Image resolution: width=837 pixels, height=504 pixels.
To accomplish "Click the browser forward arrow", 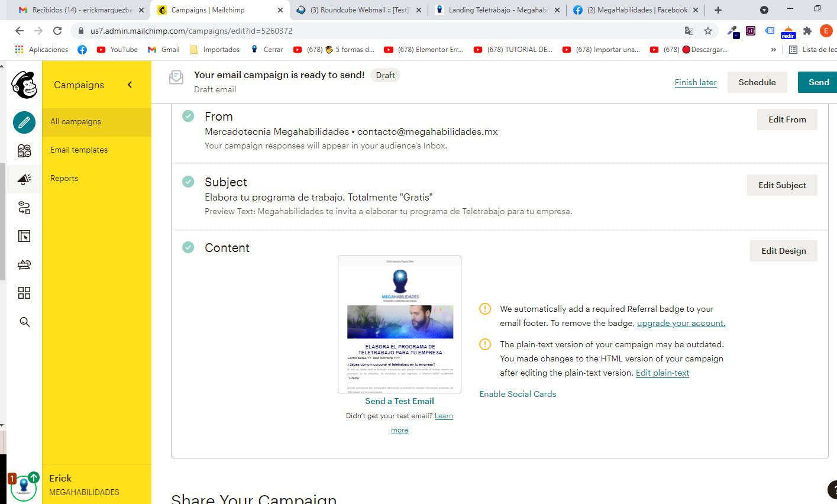I will [x=38, y=31].
